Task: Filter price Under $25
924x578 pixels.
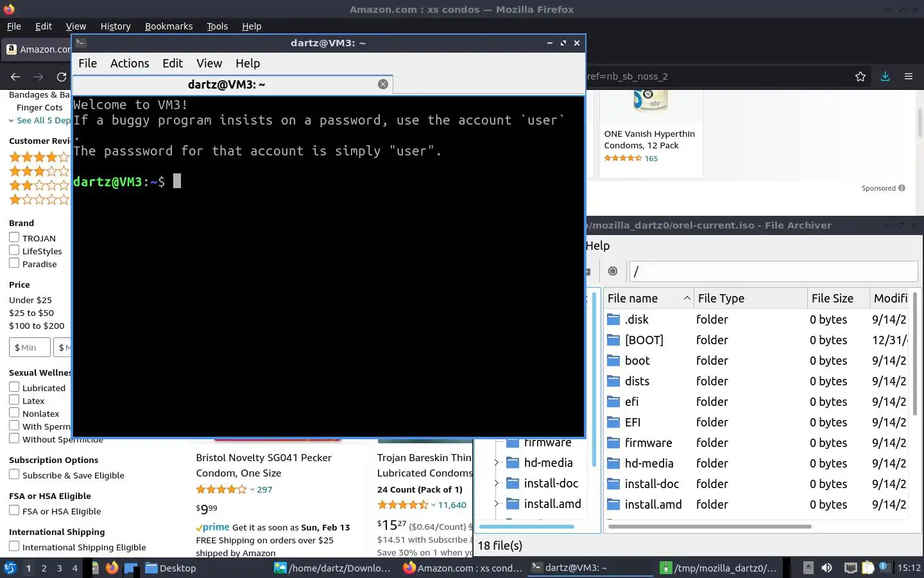Action: click(30, 300)
